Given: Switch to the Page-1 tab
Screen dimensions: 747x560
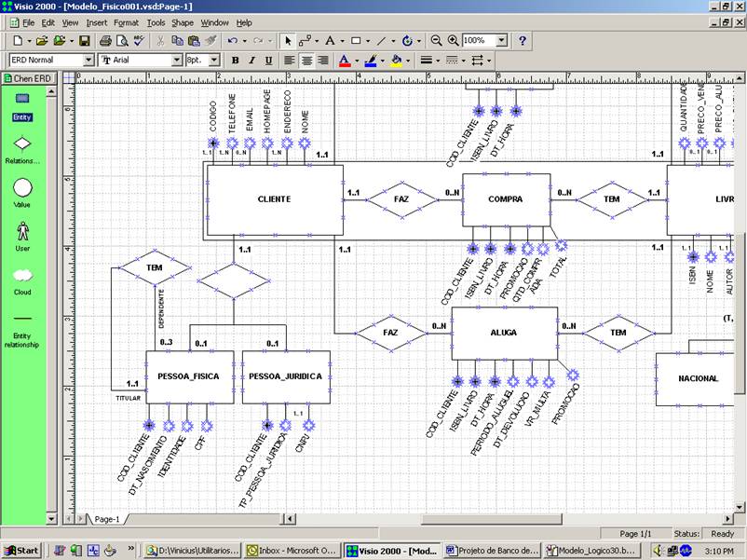Looking at the screenshot, I should 105,517.
